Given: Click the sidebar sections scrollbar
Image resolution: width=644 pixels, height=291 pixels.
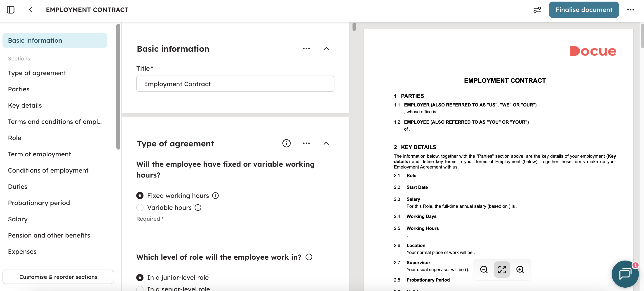Looking at the screenshot, I should [118, 87].
